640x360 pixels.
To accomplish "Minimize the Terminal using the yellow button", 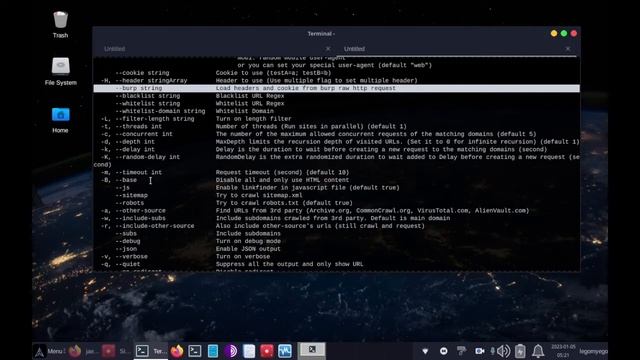I will click(x=554, y=33).
